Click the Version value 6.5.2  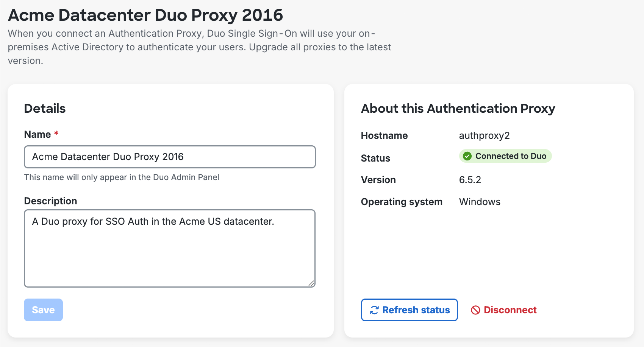tap(470, 180)
